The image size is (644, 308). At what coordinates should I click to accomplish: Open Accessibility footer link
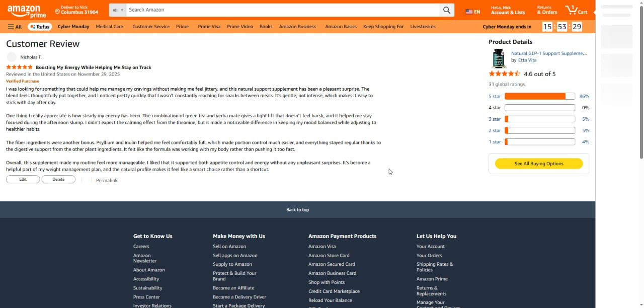click(x=146, y=279)
